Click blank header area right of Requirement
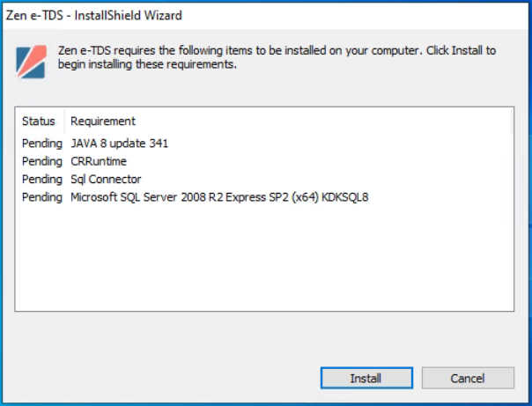Viewport: 532px width, 406px height. click(322, 121)
